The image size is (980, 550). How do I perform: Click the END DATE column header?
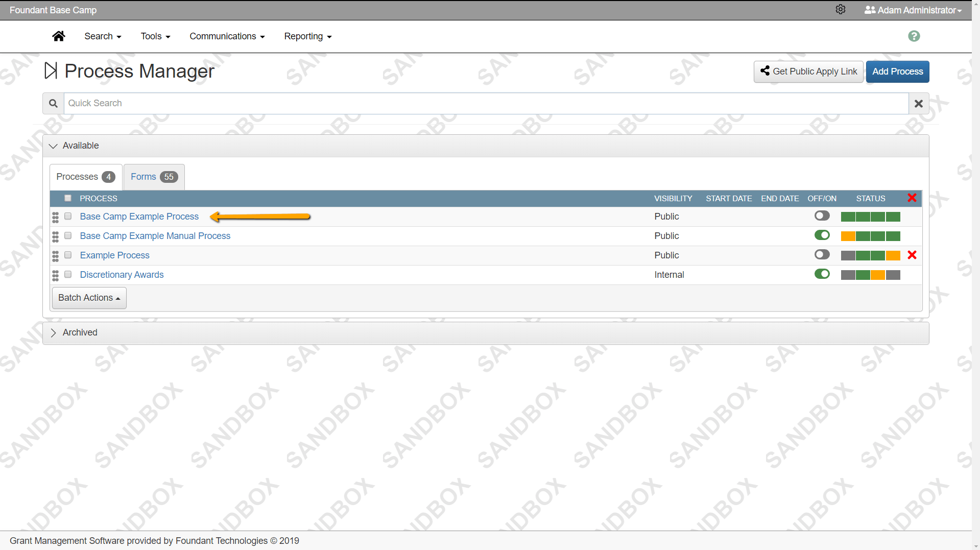click(780, 198)
